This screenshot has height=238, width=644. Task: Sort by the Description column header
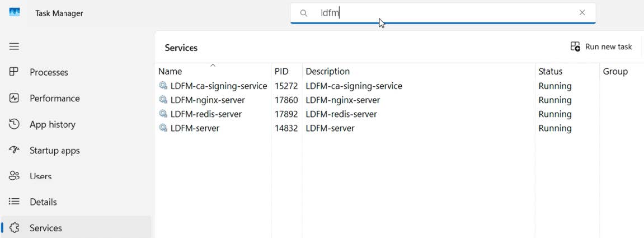[328, 72]
